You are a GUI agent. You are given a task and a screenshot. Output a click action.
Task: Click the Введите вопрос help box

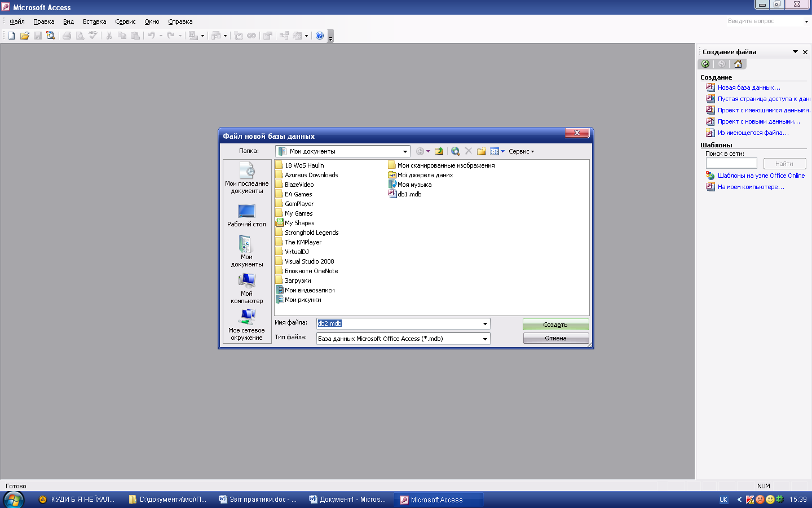tap(764, 21)
